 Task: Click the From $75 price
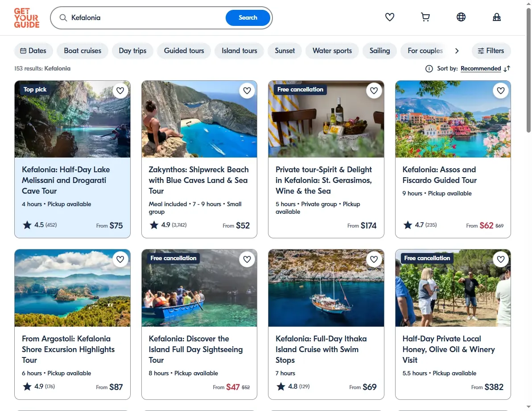coord(109,225)
